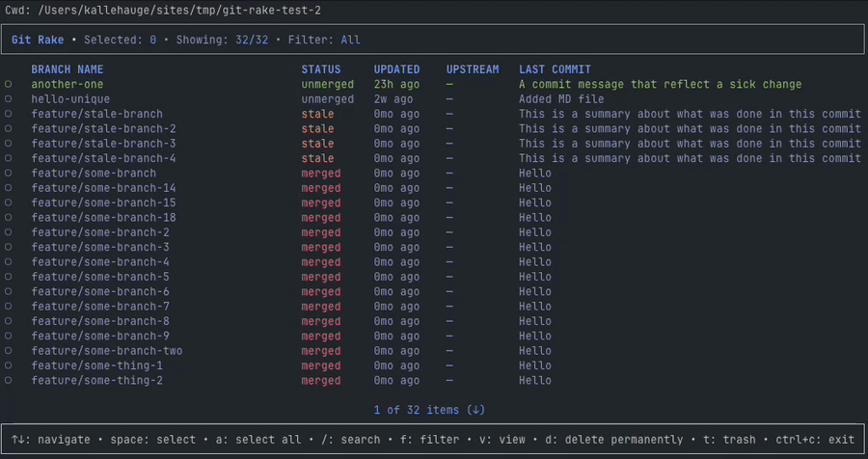Click the feature/some-branch-3 name
The width and height of the screenshot is (868, 459).
pos(100,248)
